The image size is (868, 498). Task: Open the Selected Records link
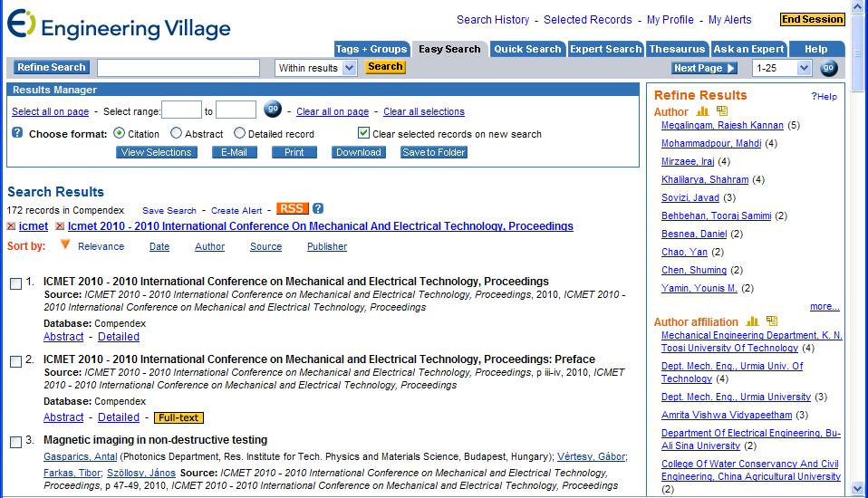click(587, 20)
